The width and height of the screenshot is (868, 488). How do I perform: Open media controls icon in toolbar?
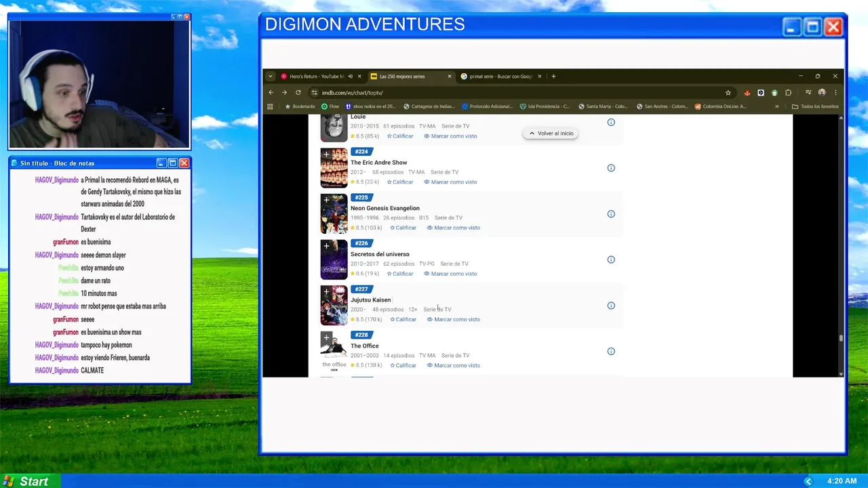click(x=808, y=93)
